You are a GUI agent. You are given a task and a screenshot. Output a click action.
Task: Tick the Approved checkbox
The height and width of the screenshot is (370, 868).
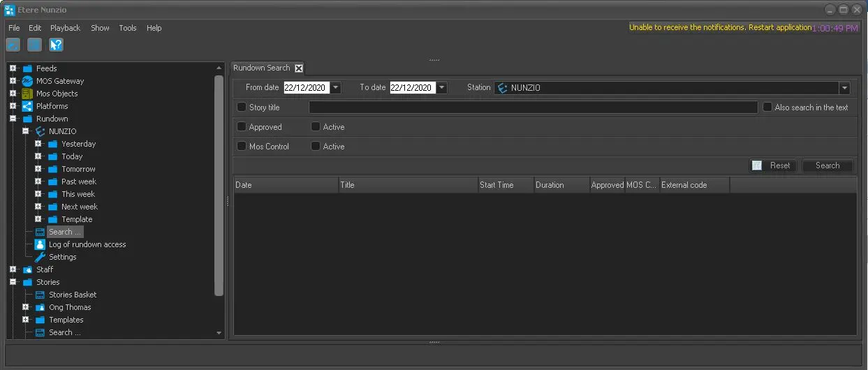point(242,127)
